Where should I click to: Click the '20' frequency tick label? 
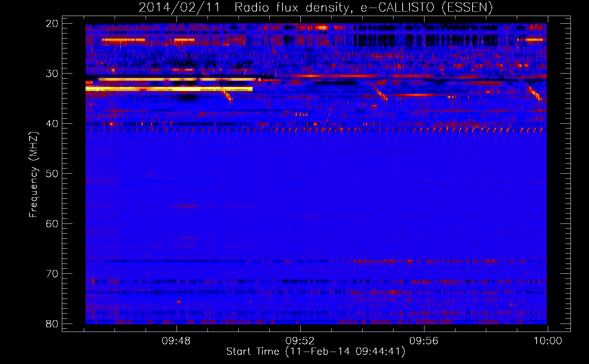tap(52, 24)
